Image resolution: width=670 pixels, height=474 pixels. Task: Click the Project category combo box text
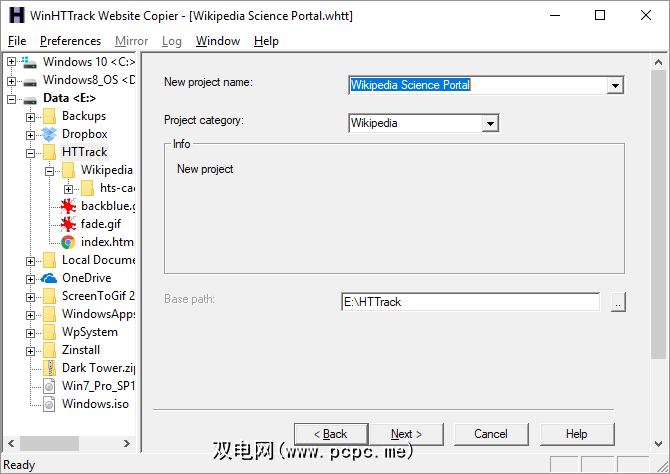[415, 124]
